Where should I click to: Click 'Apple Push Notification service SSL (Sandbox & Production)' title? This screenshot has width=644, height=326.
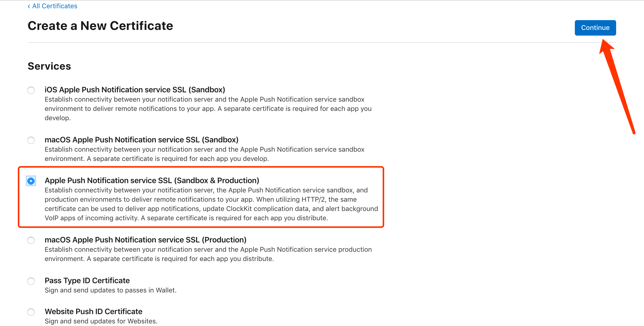152,180
